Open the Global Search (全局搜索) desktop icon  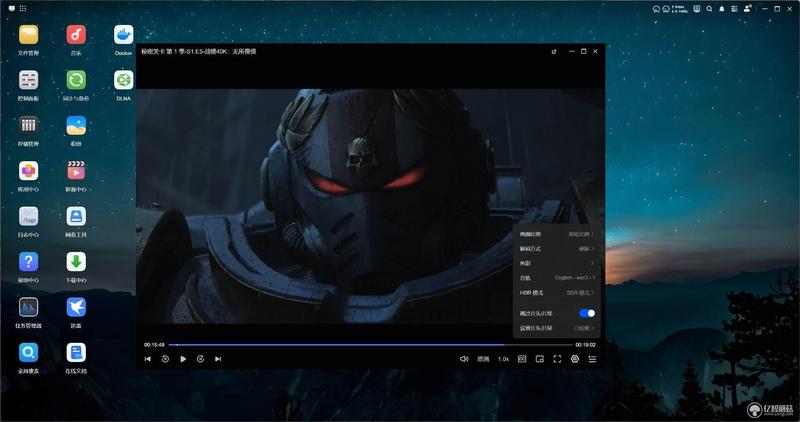coord(29,353)
